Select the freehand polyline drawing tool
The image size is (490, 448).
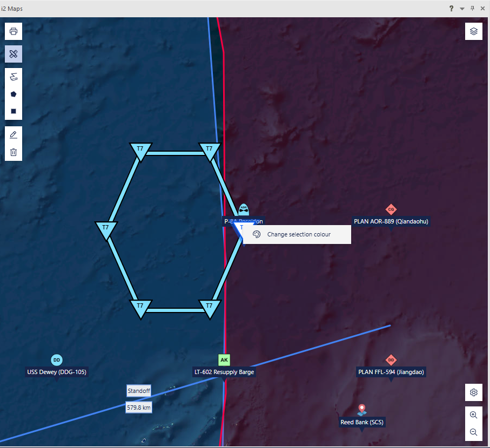[14, 77]
